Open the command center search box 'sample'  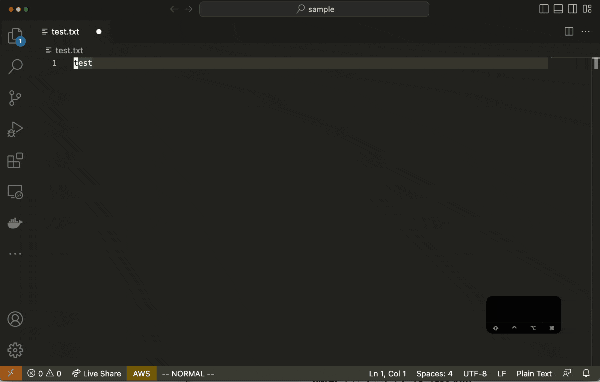(x=314, y=9)
